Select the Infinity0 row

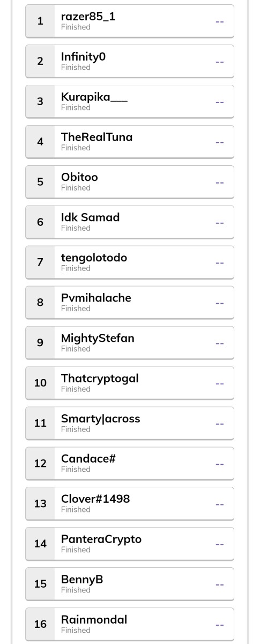click(130, 61)
